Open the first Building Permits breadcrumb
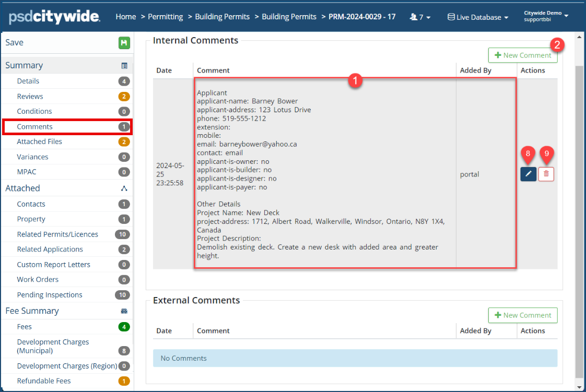This screenshot has width=586, height=392. 222,17
